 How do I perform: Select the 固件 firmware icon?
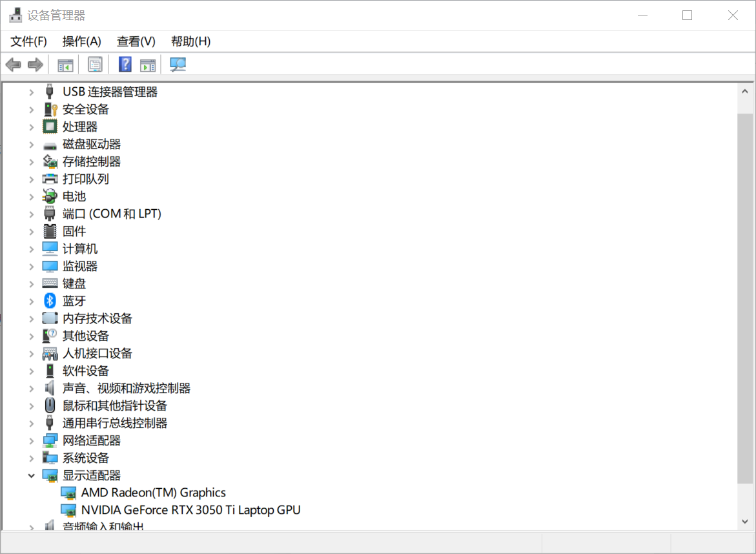coord(50,231)
